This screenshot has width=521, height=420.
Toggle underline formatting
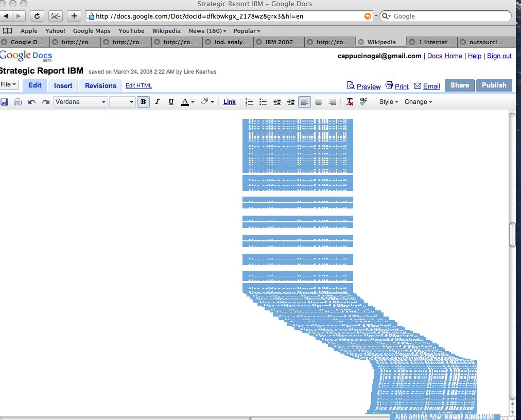pyautogui.click(x=171, y=102)
